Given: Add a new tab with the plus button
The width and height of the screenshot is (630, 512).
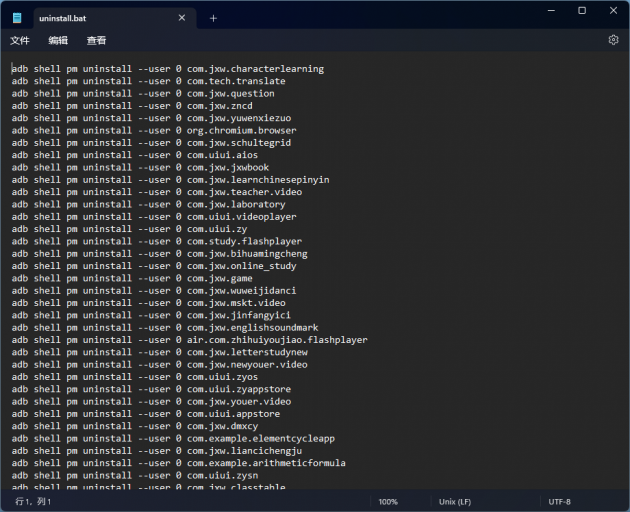Looking at the screenshot, I should [x=213, y=18].
